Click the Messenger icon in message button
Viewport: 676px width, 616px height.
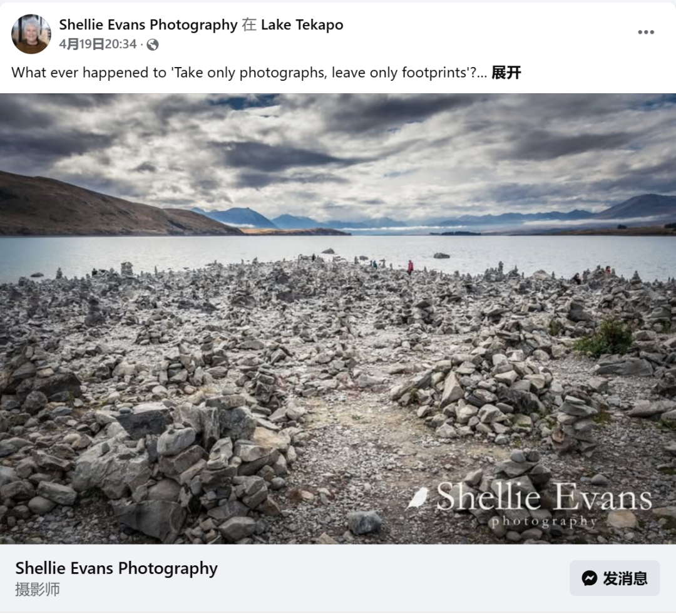(590, 578)
